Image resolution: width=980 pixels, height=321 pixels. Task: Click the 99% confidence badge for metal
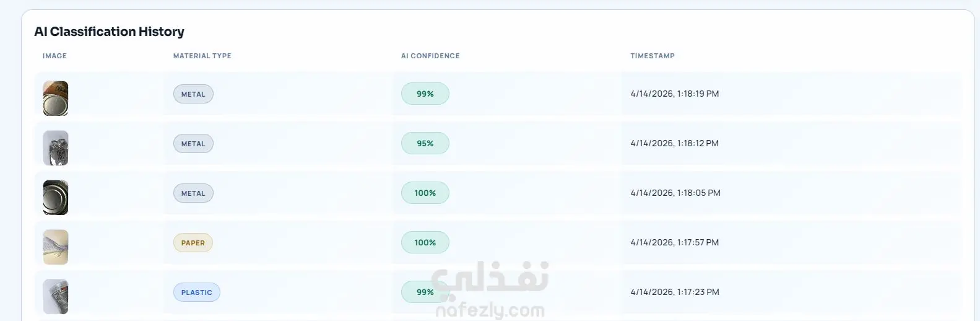pos(425,94)
